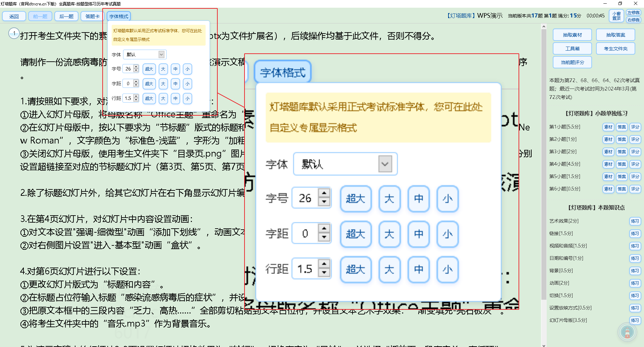
Task: Click 评分 for 第1小题
Action: tap(635, 127)
